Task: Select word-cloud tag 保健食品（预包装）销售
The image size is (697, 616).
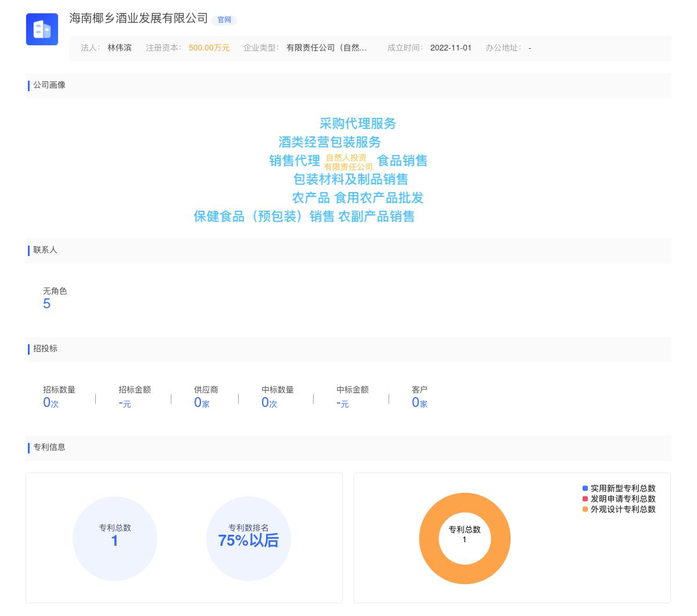Action: point(264,217)
